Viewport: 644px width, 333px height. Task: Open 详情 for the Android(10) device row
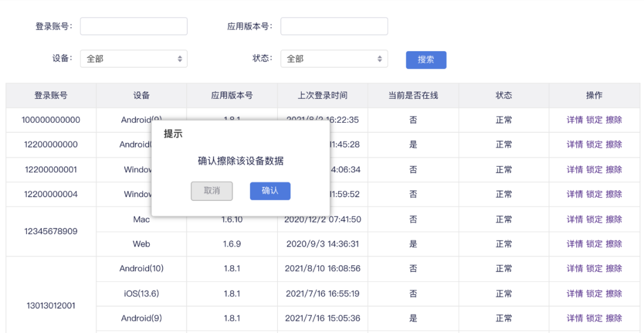pos(575,269)
